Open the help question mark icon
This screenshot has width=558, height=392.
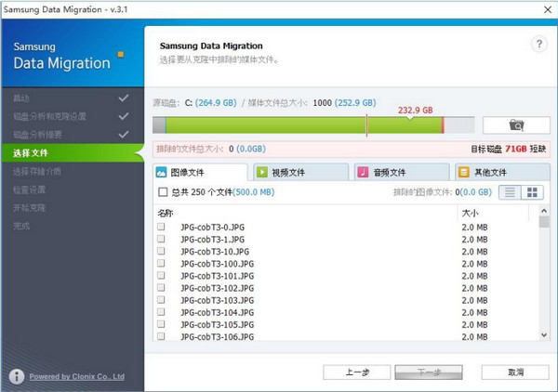click(x=539, y=45)
